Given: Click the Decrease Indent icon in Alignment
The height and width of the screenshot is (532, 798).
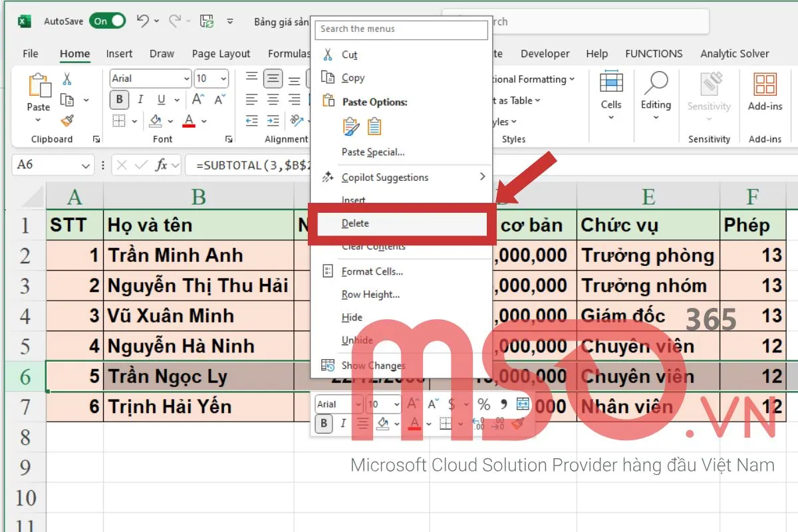Looking at the screenshot, I should pos(252,120).
